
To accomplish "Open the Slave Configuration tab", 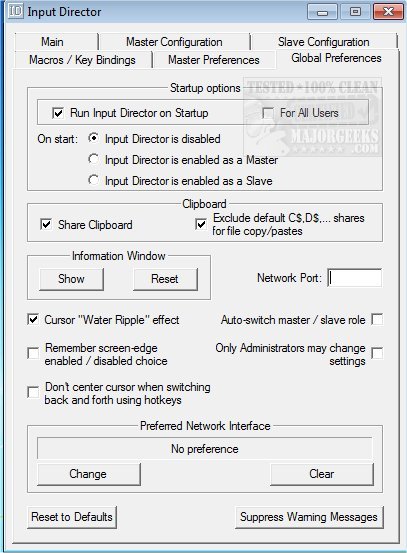I will pos(323,42).
